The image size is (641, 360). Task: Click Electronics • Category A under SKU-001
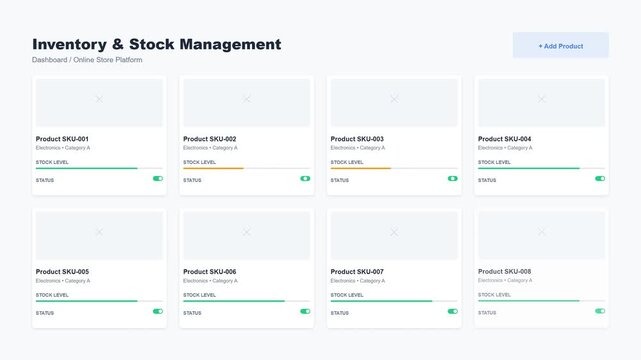click(x=63, y=148)
